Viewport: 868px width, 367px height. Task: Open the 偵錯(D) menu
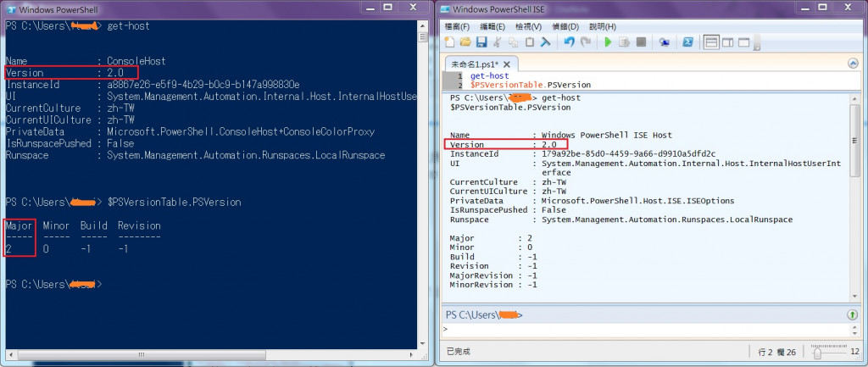565,26
